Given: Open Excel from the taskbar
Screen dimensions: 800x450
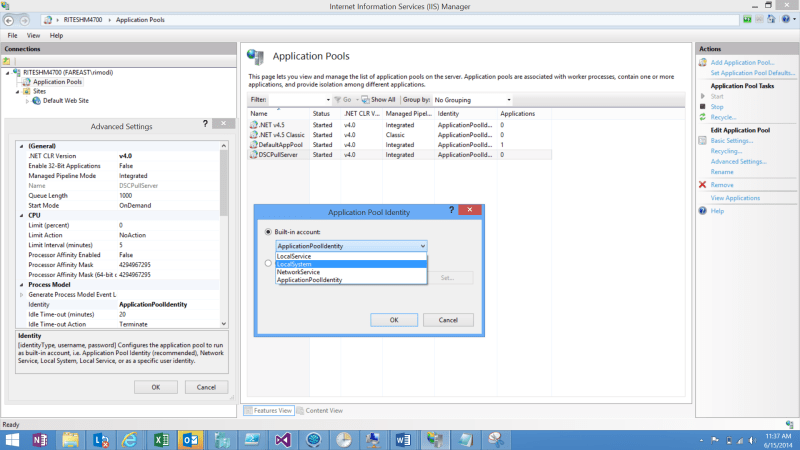Looking at the screenshot, I should [161, 440].
